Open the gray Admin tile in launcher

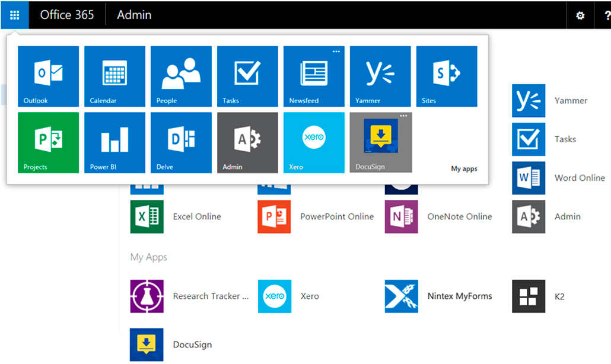tap(247, 142)
